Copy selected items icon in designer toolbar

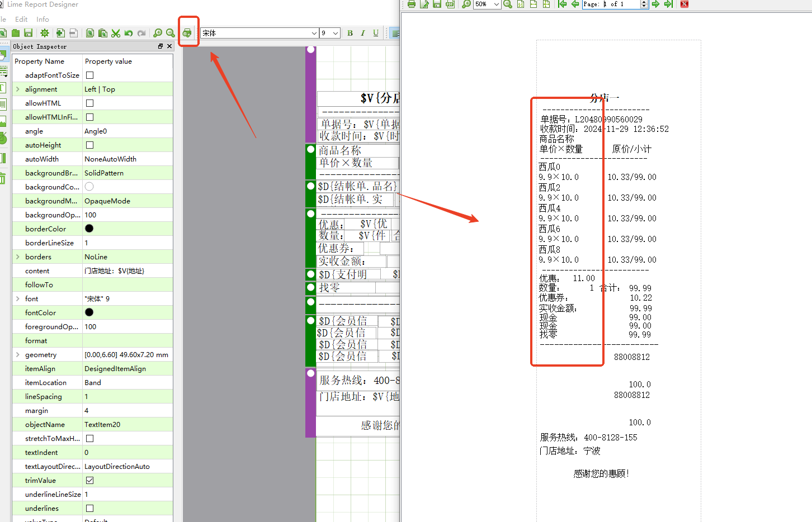(90, 33)
